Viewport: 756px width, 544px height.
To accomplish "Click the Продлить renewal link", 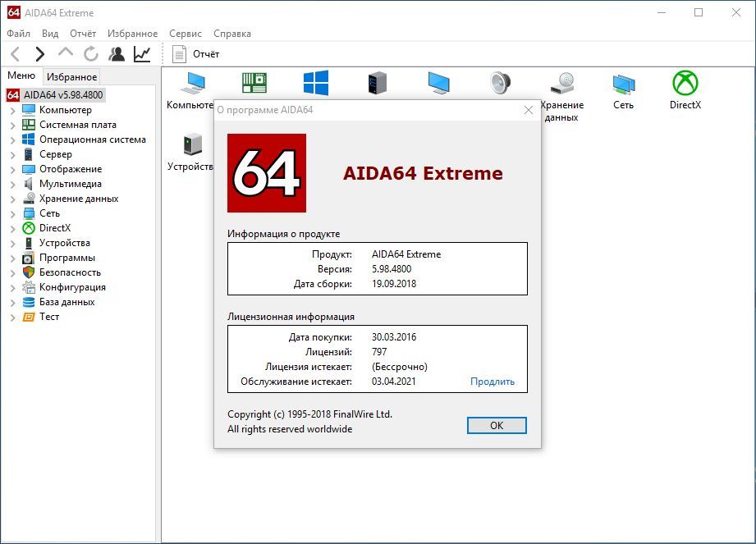I will (x=493, y=382).
